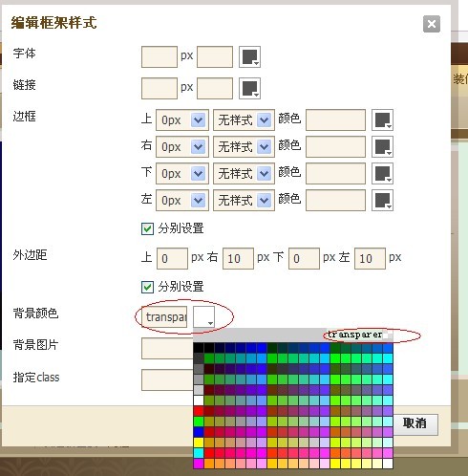Uncheck 分别设置 under the border settings
Screen dimensions: 468x476
click(147, 228)
